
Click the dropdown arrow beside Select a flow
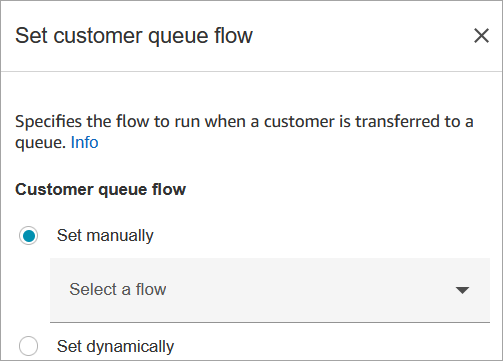(x=462, y=290)
